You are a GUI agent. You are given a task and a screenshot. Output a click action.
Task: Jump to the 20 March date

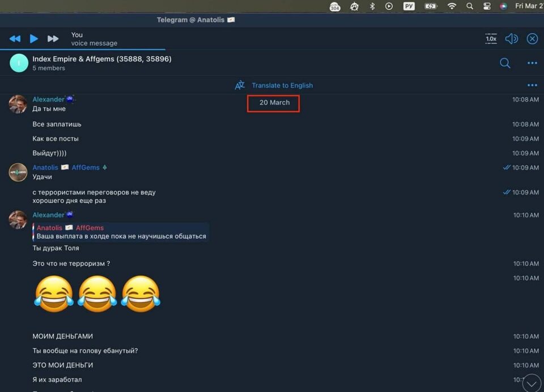[274, 103]
